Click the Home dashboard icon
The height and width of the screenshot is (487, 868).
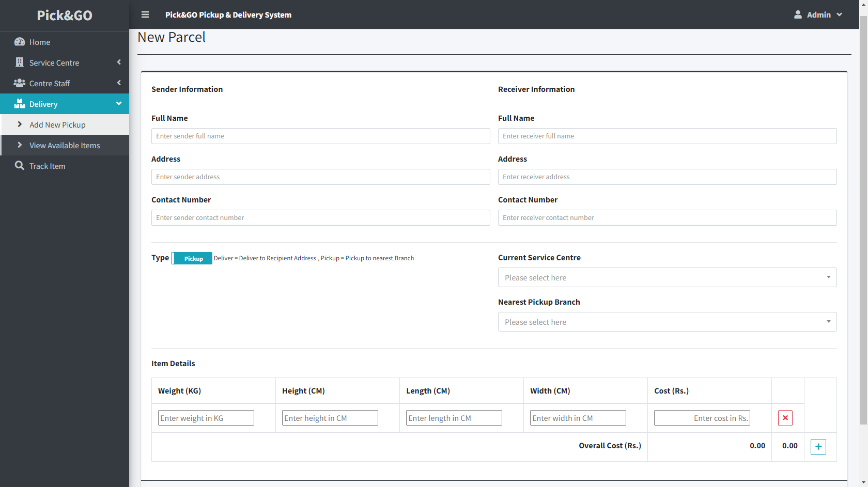(20, 42)
